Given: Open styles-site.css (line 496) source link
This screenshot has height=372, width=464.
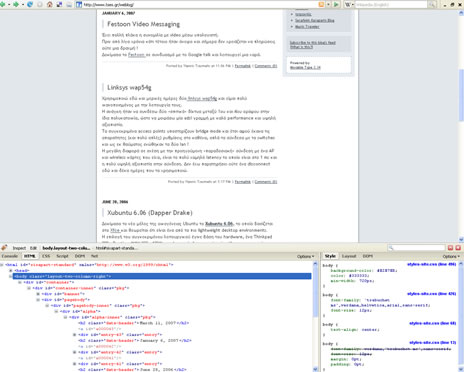Looking at the screenshot, I should click(x=431, y=264).
